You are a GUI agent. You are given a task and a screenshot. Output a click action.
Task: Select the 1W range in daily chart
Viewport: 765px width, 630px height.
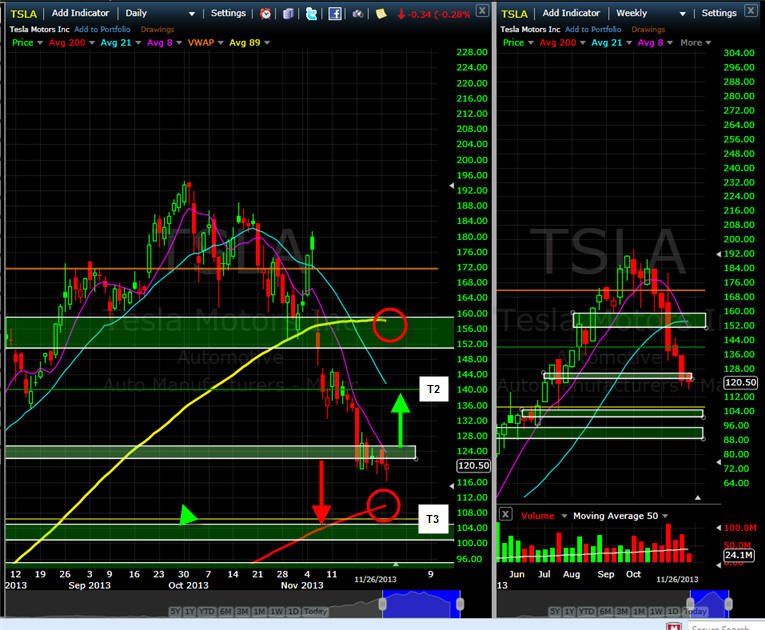(277, 611)
